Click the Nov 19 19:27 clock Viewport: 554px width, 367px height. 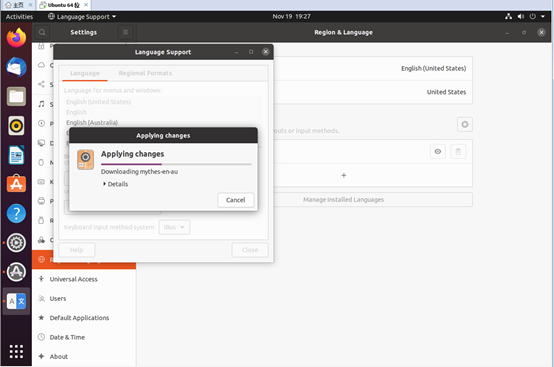(x=291, y=16)
